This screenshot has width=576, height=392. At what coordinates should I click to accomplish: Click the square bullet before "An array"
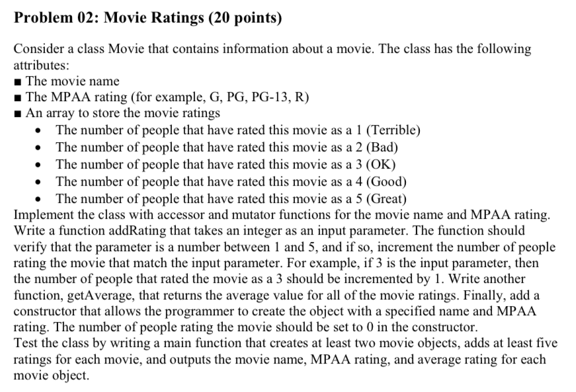click(x=18, y=114)
